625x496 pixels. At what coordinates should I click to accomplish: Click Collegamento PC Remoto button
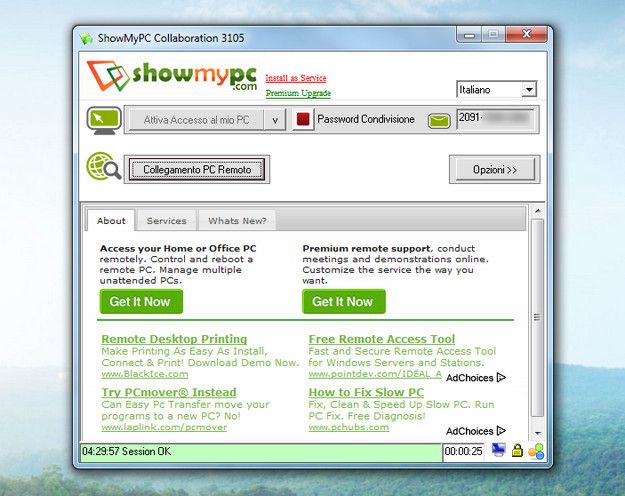pyautogui.click(x=197, y=169)
